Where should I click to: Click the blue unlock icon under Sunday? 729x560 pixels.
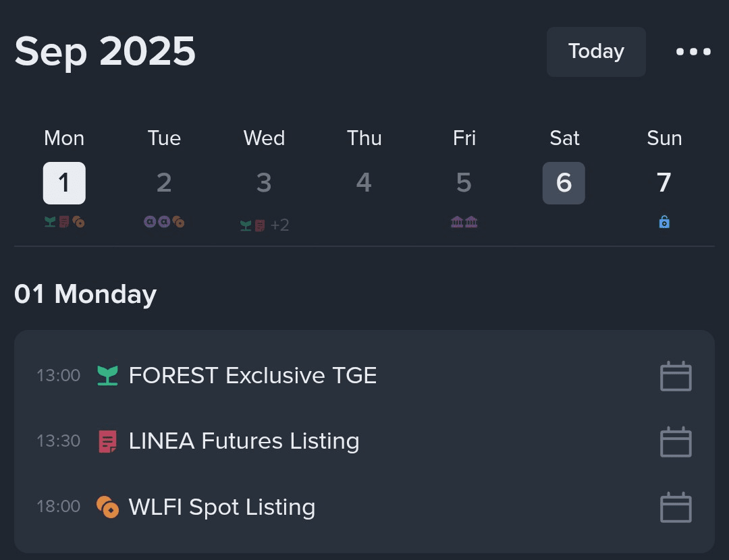(664, 222)
